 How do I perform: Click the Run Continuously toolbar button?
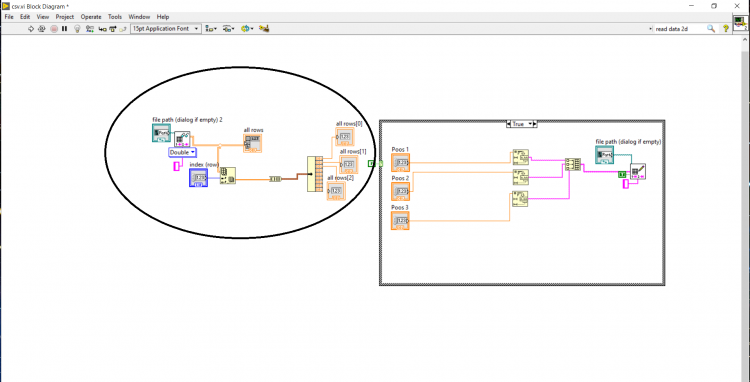pos(42,29)
